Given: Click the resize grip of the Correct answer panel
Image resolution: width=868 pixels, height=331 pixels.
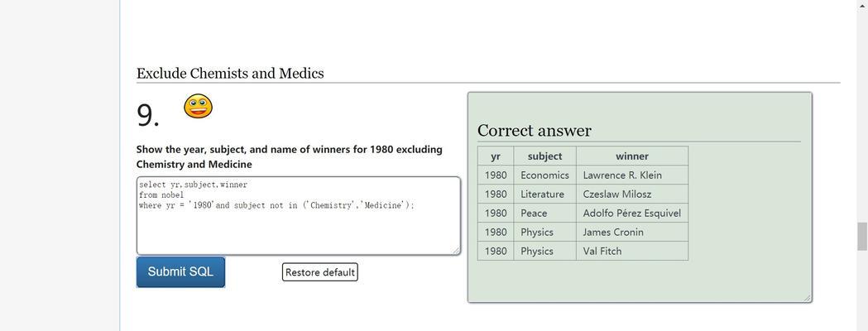Looking at the screenshot, I should 807,298.
